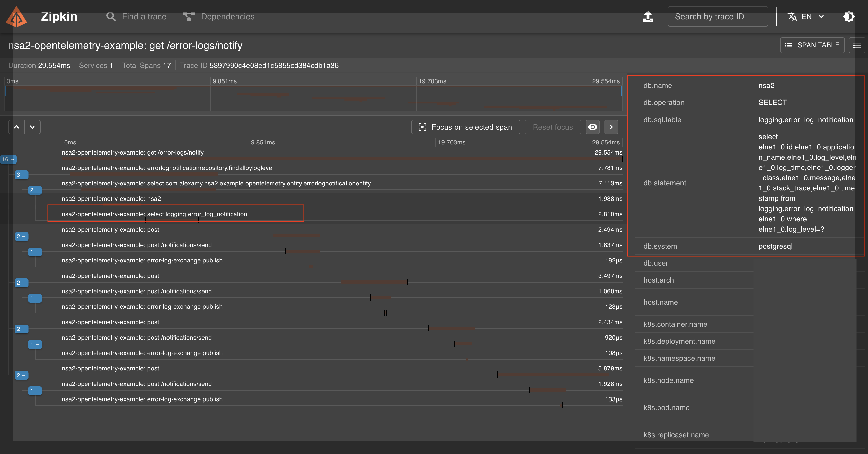
Task: Collapse first post /notifications/send node
Action: point(35,252)
